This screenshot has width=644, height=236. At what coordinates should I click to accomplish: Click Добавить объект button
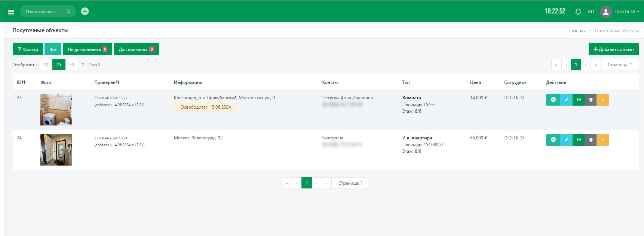click(x=613, y=49)
